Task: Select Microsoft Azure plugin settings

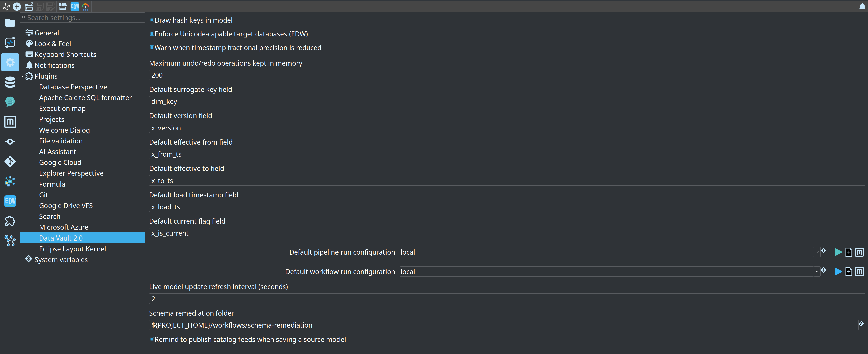Action: 64,227
